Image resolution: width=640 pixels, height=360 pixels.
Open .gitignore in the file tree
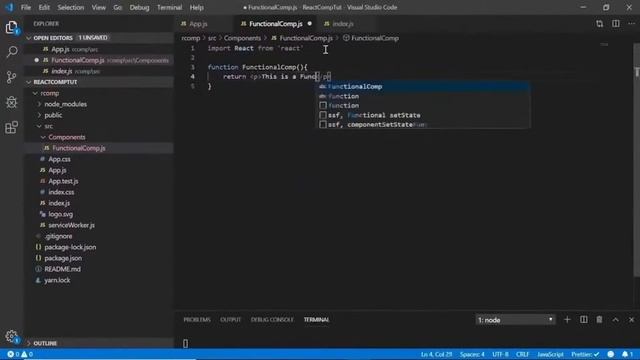[58, 236]
